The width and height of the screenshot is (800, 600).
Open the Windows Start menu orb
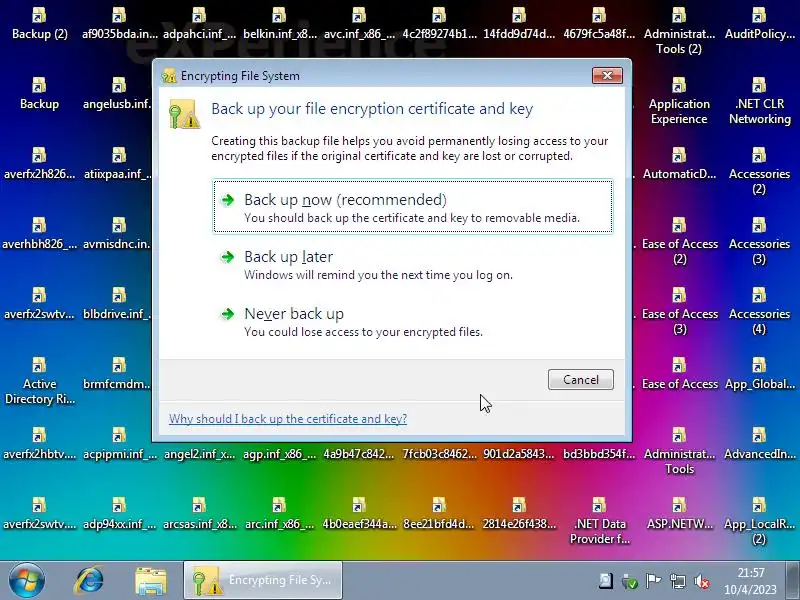click(x=27, y=580)
